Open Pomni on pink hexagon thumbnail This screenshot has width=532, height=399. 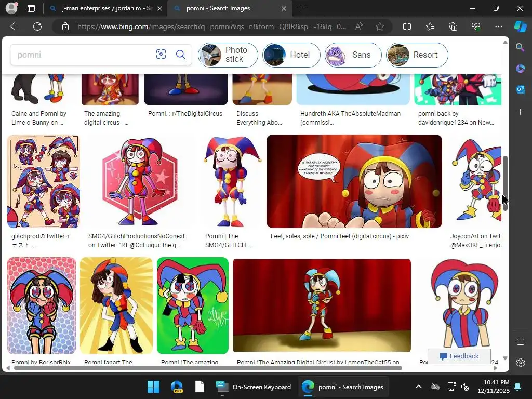pyautogui.click(x=140, y=181)
